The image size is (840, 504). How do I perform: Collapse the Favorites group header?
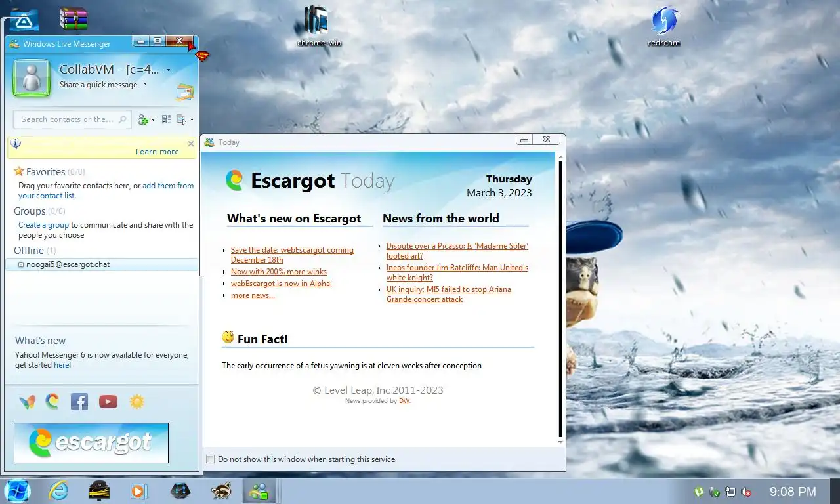[x=49, y=171]
